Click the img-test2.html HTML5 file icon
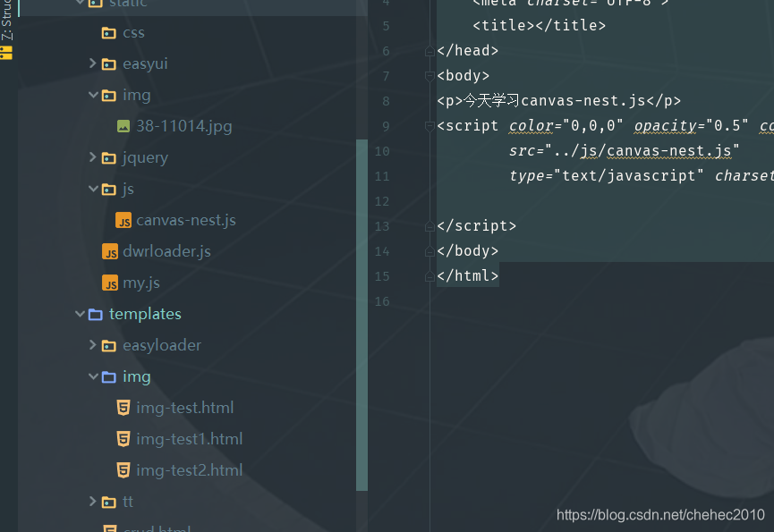The image size is (774, 532). pos(123,470)
